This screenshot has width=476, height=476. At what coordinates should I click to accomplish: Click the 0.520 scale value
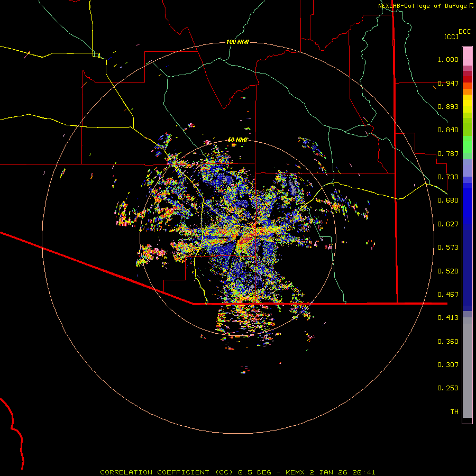pyautogui.click(x=448, y=271)
